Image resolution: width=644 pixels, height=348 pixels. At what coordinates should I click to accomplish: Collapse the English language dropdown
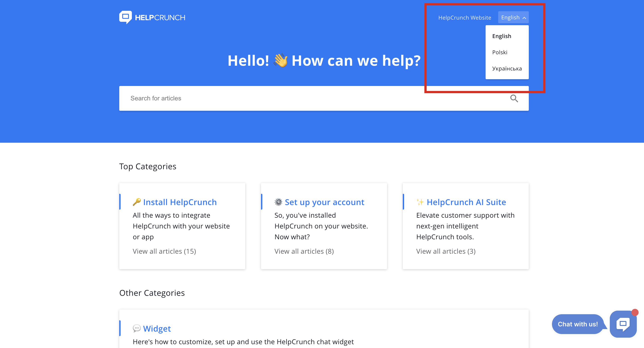click(513, 18)
